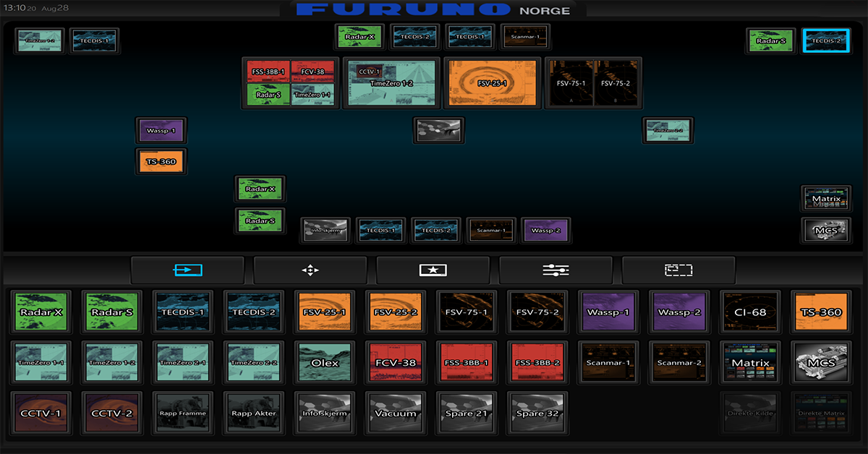Select the Radar X monitor in top row
The width and height of the screenshot is (868, 454).
pyautogui.click(x=360, y=36)
